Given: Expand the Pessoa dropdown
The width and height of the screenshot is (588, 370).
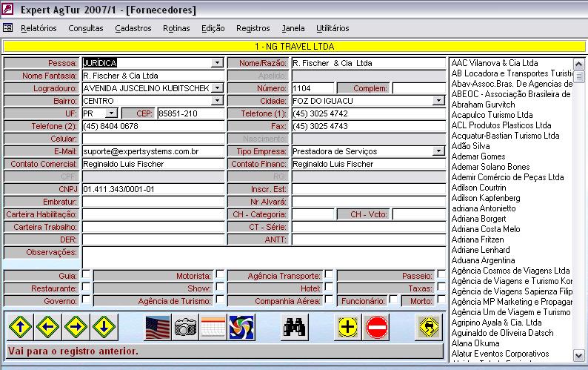Looking at the screenshot, I should click(217, 63).
